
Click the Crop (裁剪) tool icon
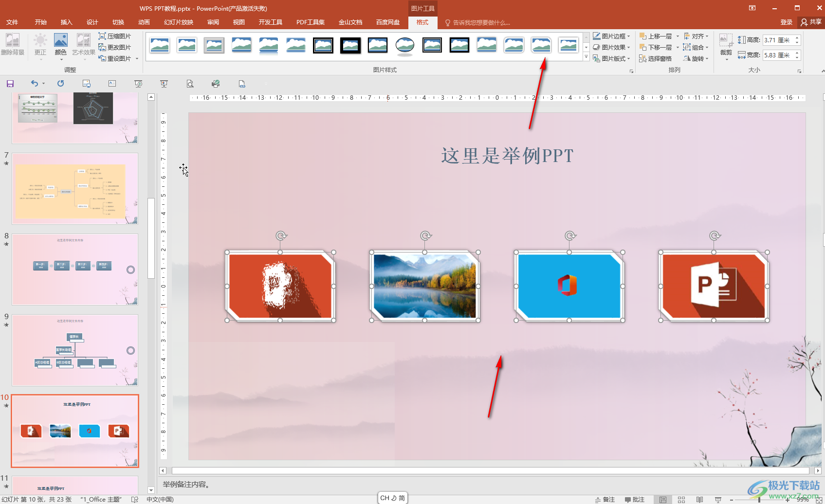coord(726,41)
